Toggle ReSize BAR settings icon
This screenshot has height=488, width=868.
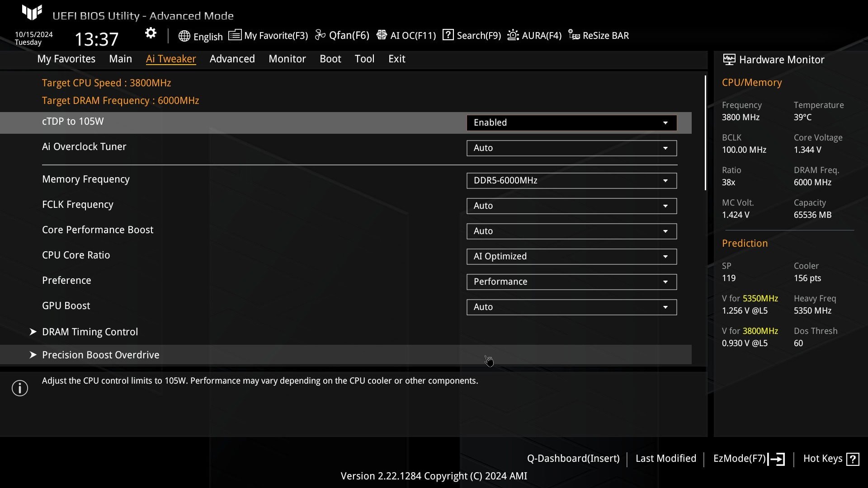coord(574,35)
